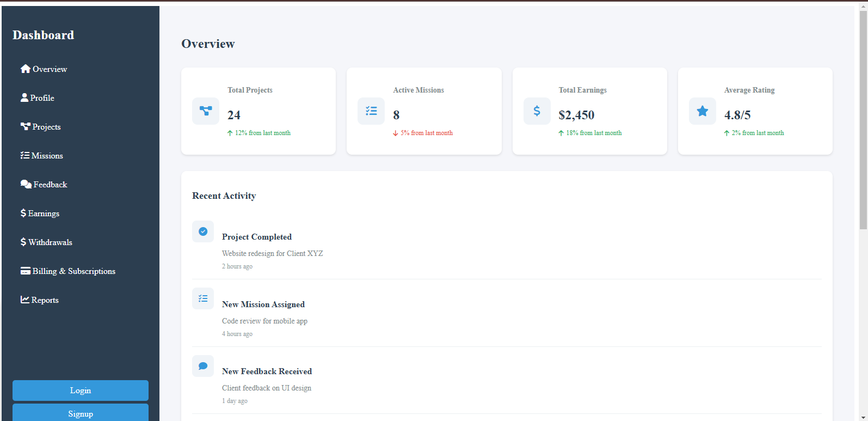Click the New Feedback Received title
Screen dimensions: 868x421
[267, 371]
